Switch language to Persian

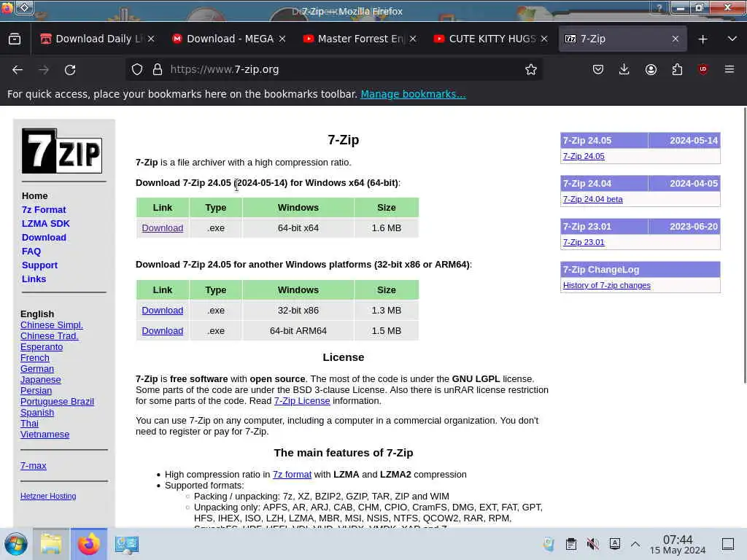click(x=36, y=391)
